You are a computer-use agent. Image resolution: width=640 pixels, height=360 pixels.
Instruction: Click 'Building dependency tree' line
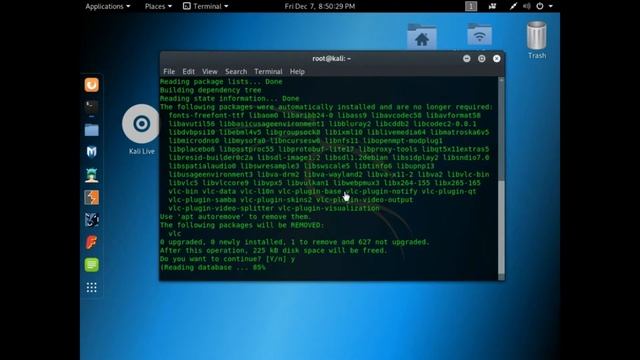tap(211, 90)
